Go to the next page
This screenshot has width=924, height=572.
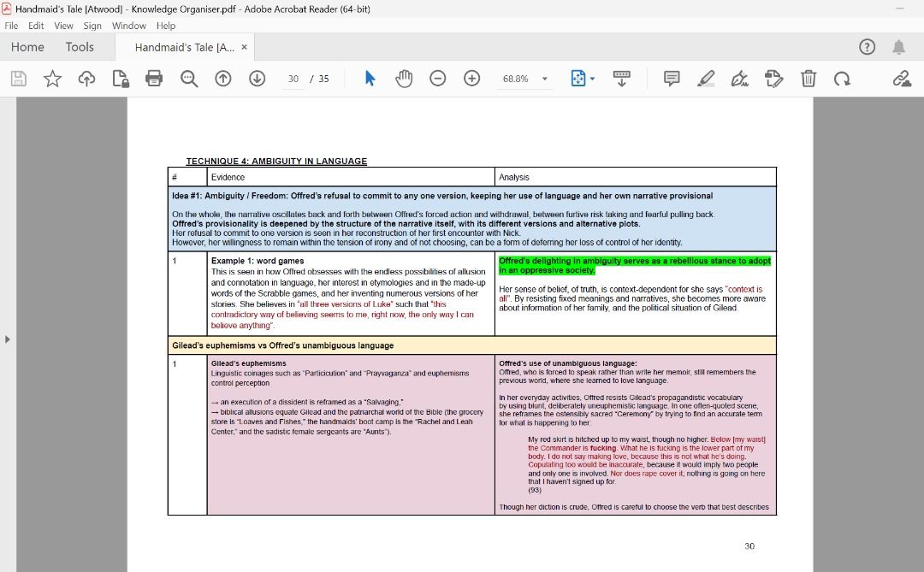257,78
